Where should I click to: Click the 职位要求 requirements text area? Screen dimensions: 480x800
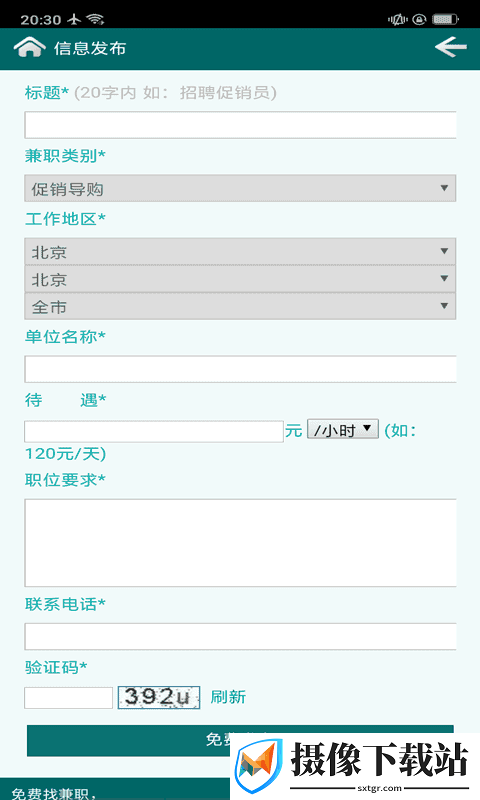pyautogui.click(x=240, y=543)
